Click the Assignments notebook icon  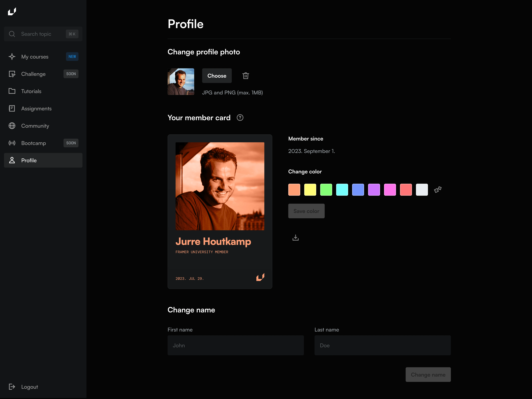click(12, 108)
